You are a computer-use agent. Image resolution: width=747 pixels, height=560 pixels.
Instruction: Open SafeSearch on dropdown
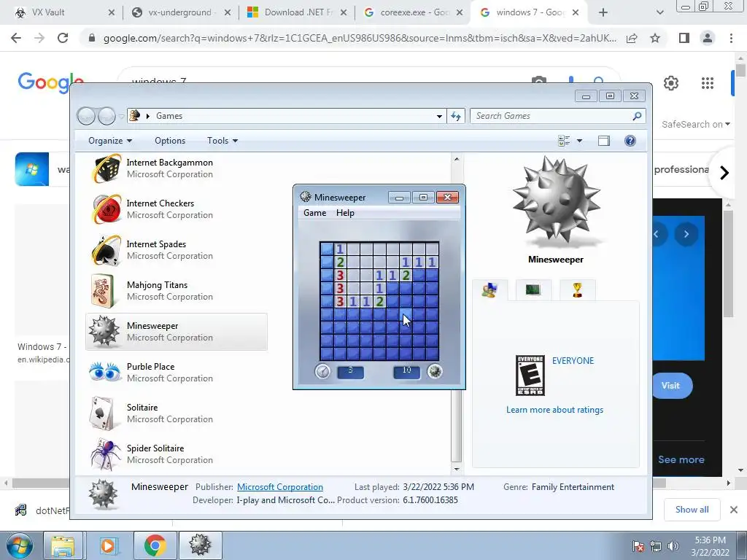[695, 124]
